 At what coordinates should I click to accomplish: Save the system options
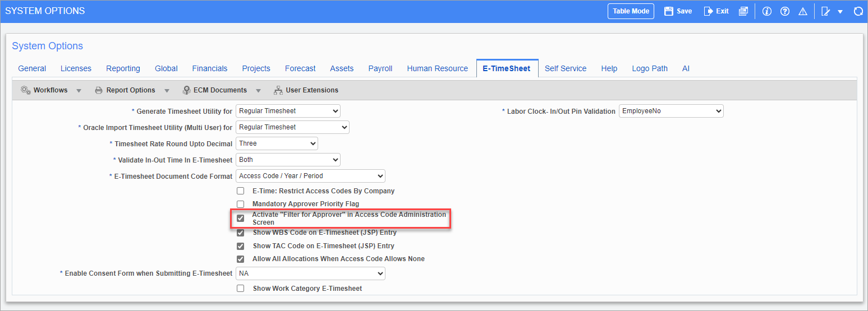click(678, 11)
